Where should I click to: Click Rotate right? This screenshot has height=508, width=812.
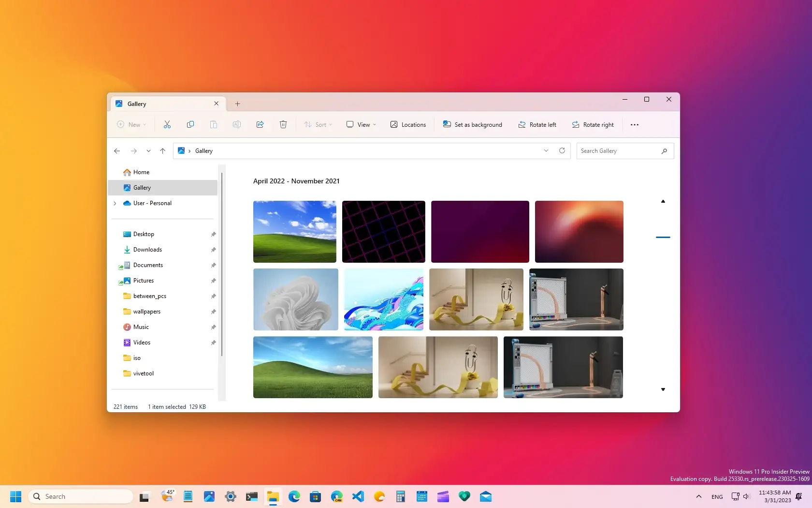(593, 125)
